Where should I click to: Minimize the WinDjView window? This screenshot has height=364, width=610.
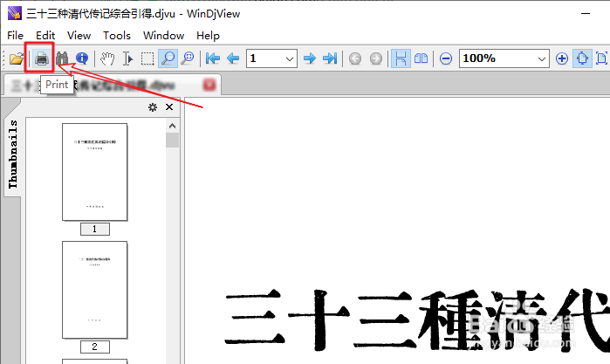(x=586, y=14)
